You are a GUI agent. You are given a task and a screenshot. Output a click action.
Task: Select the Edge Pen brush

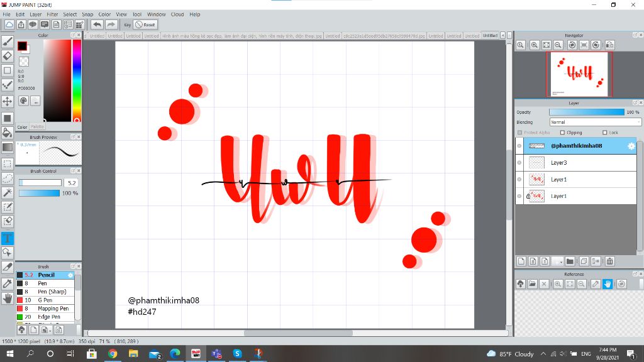pyautogui.click(x=45, y=317)
